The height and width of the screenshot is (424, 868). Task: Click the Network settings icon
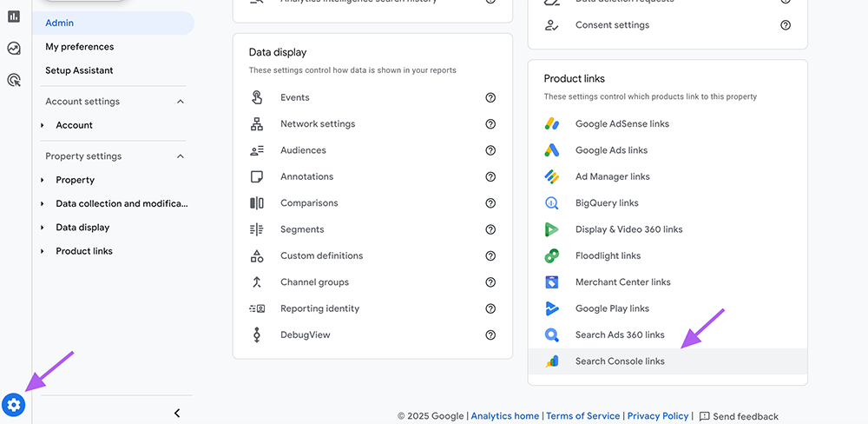point(257,124)
